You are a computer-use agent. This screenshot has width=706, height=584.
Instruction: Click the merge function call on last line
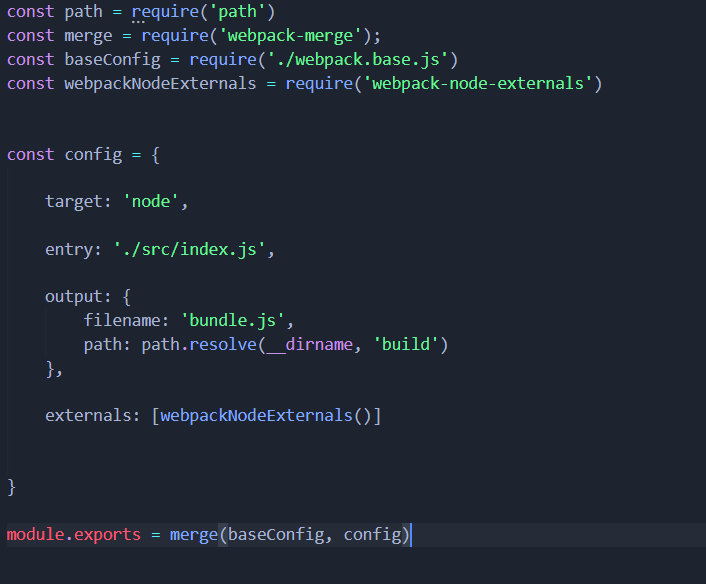coord(193,535)
